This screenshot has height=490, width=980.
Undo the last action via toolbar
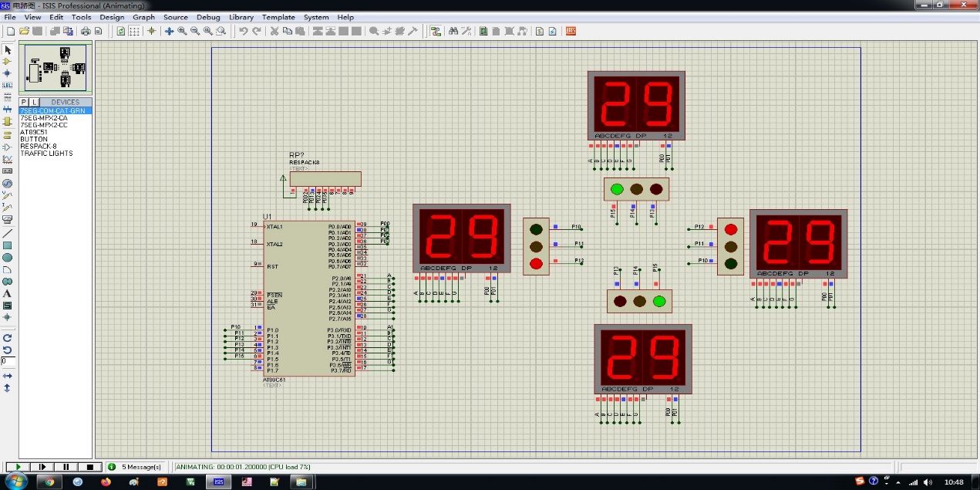(243, 31)
